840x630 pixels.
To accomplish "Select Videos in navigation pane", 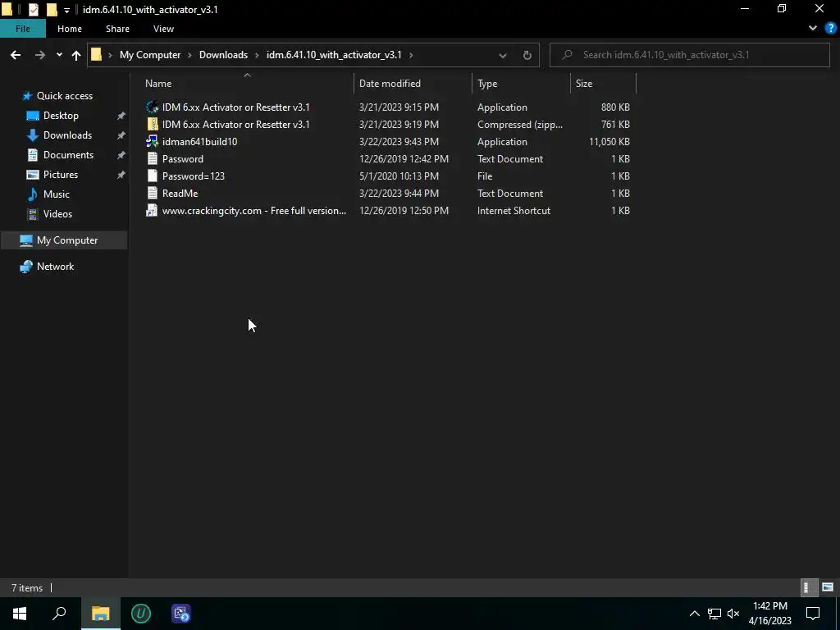I will 57,214.
